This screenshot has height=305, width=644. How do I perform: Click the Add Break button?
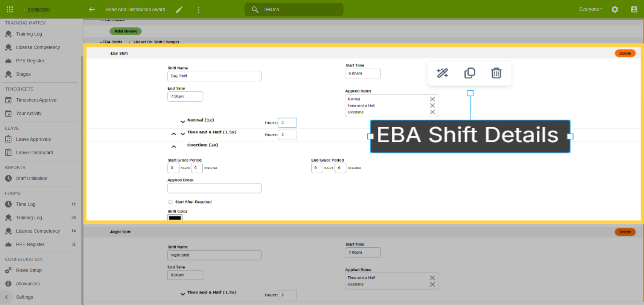pyautogui.click(x=126, y=31)
